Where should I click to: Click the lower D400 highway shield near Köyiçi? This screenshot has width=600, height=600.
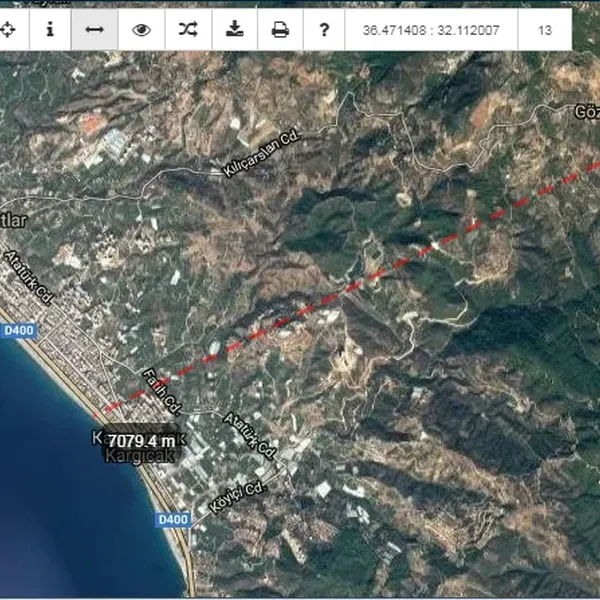tap(173, 519)
